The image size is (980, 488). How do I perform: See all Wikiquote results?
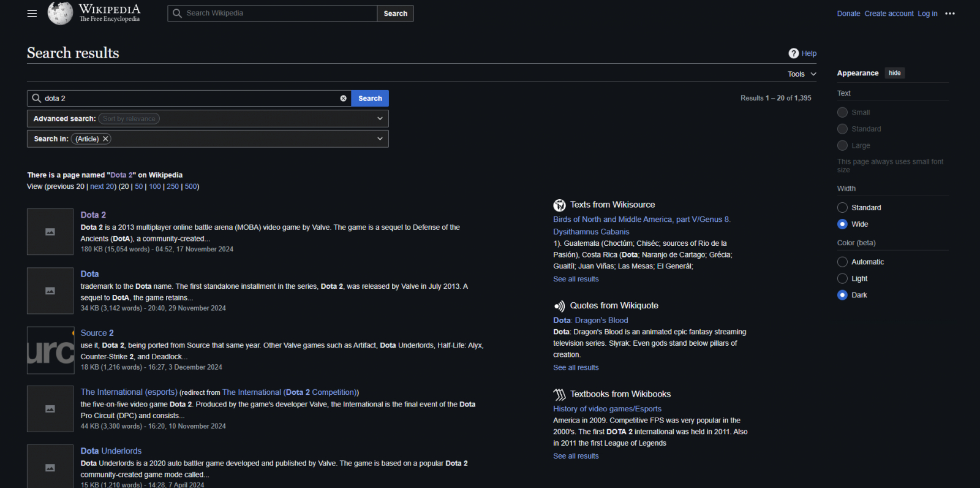click(576, 368)
